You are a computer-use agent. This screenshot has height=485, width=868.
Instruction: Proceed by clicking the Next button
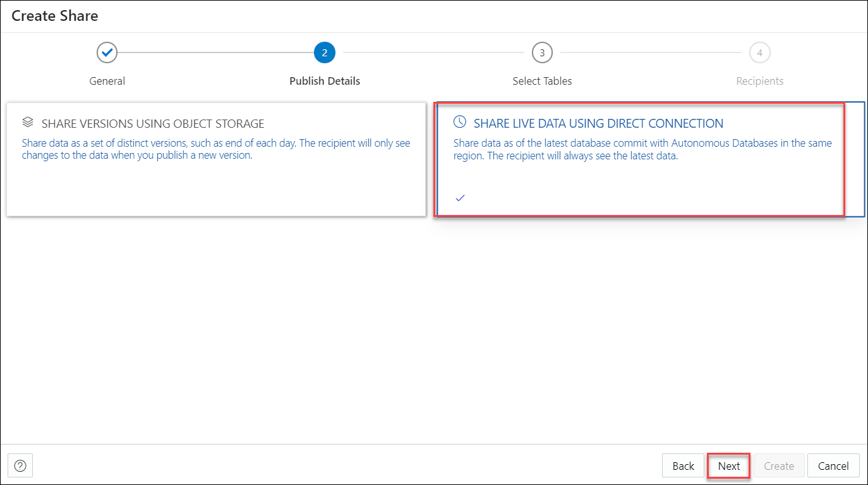pos(728,465)
